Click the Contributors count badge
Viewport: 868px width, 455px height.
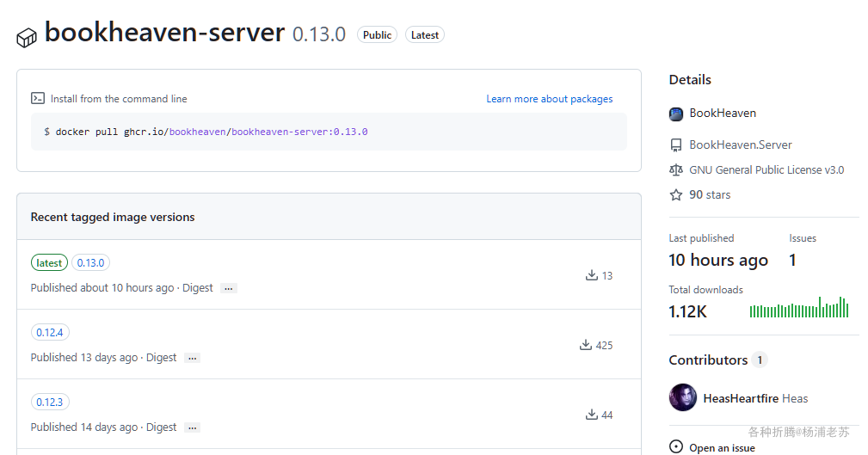[x=760, y=360]
